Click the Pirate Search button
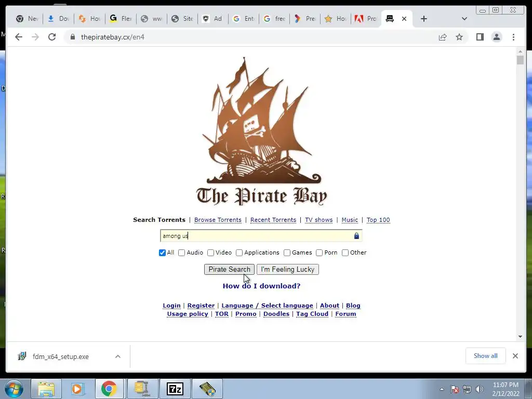 click(229, 270)
